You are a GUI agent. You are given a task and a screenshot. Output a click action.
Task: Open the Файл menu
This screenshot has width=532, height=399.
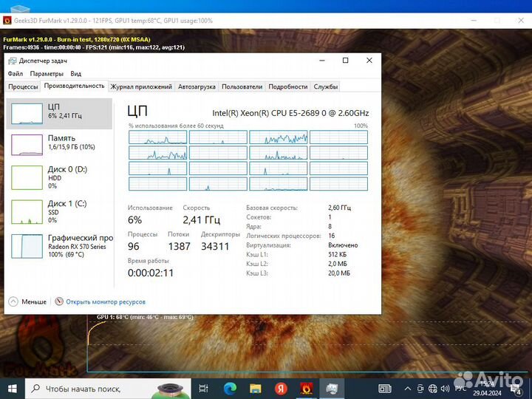16,74
